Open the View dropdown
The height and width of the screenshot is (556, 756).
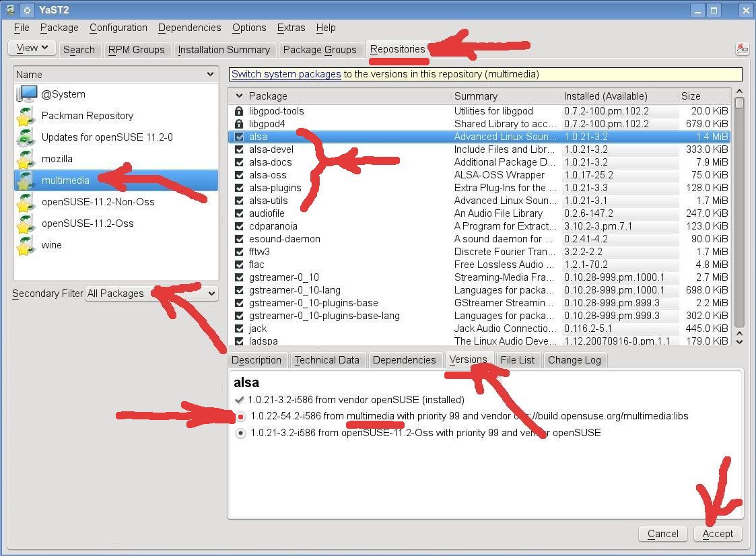(x=32, y=48)
